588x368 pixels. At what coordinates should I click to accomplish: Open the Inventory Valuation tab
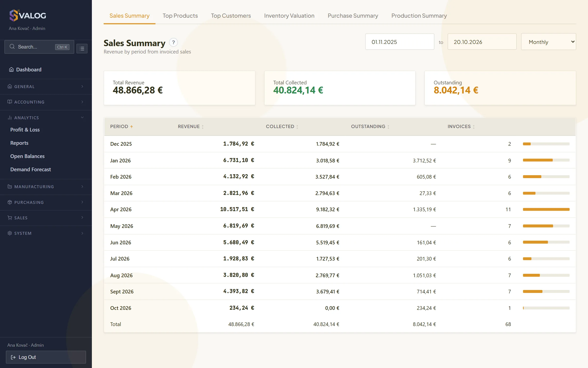(289, 16)
